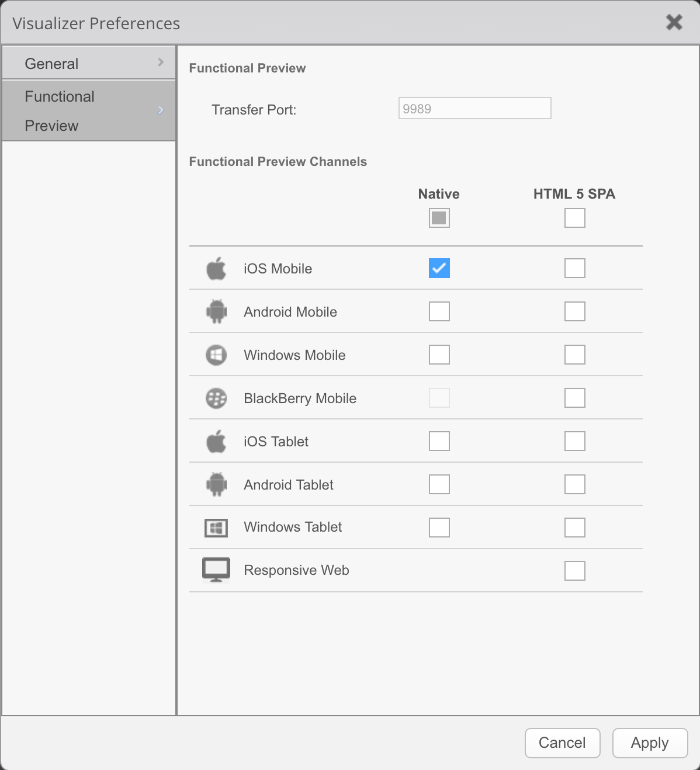Click the Apple icon beside iOS Mobile
This screenshot has width=700, height=770.
coord(216,269)
